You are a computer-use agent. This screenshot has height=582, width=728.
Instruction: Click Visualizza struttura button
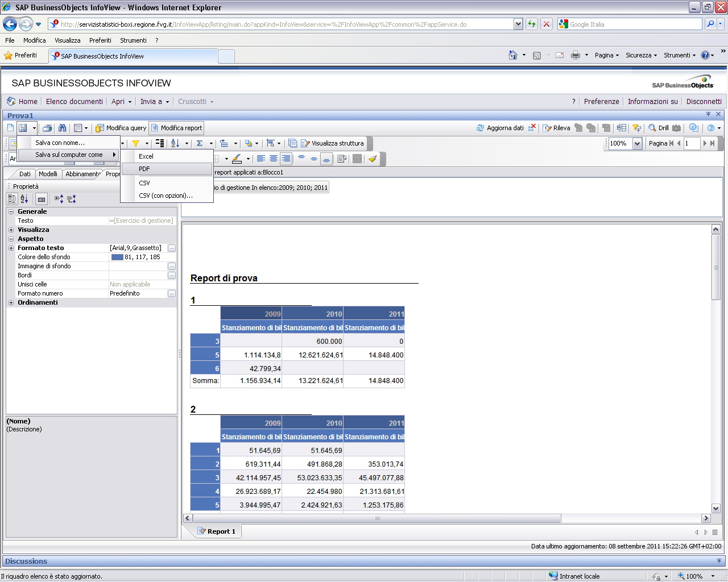click(x=332, y=143)
